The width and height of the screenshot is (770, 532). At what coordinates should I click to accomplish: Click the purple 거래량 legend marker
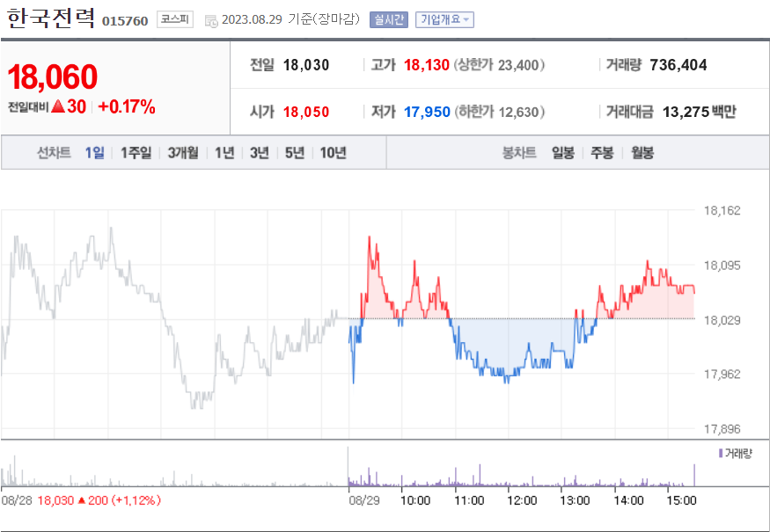[x=721, y=453]
